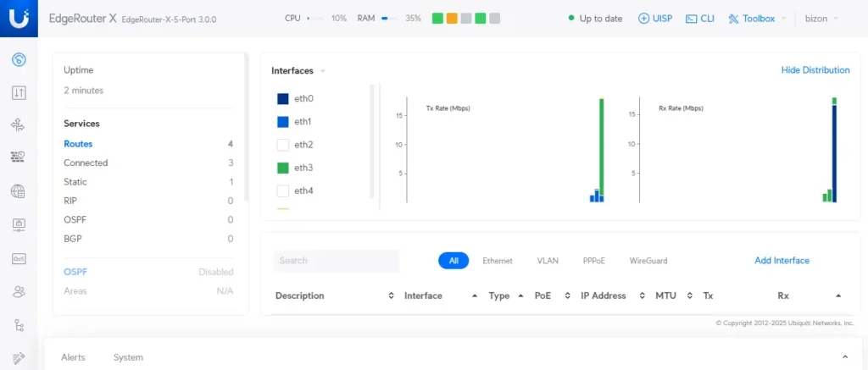The image size is (868, 370).
Task: Select the PPPoE interface filter
Action: (593, 261)
